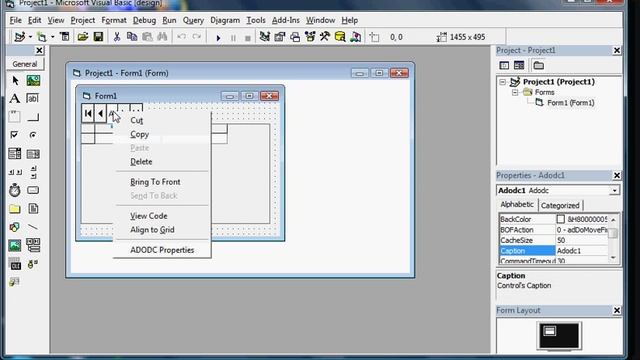Open the Adodc1 object dropdown in Properties
This screenshot has width=640, height=360.
click(614, 191)
